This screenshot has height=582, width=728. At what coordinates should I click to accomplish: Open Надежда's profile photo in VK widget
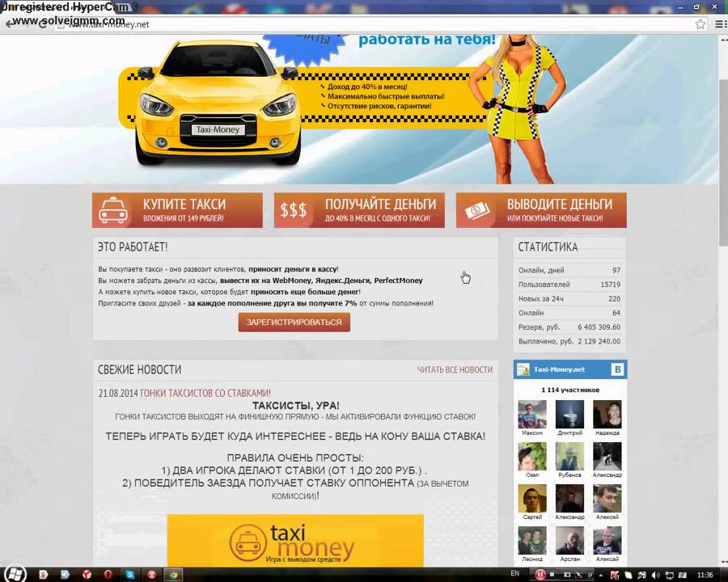pos(607,415)
